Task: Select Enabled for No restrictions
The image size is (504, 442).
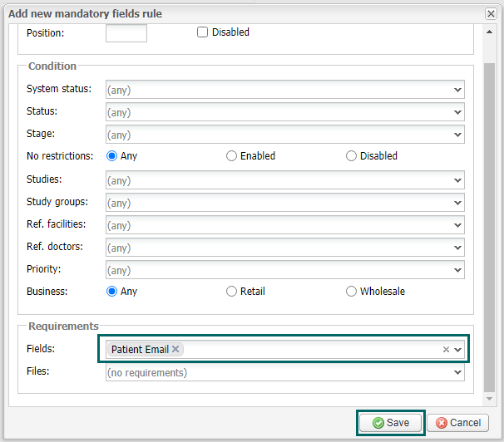Action: (x=231, y=156)
